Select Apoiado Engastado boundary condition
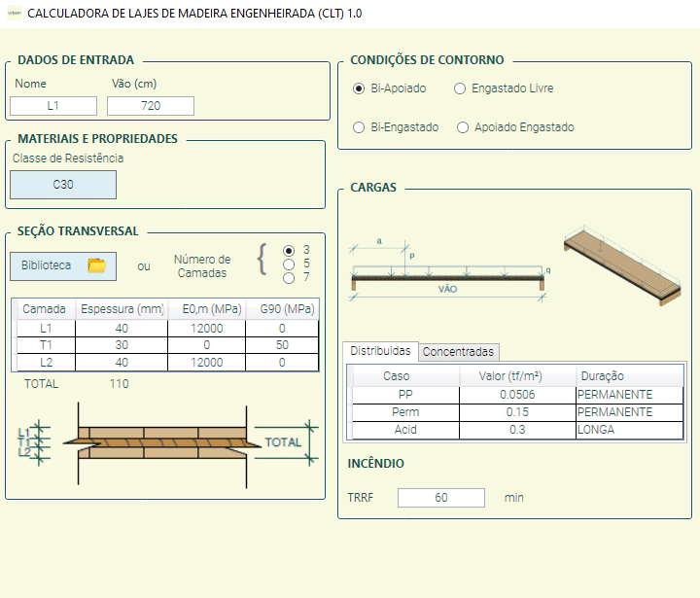 click(463, 127)
